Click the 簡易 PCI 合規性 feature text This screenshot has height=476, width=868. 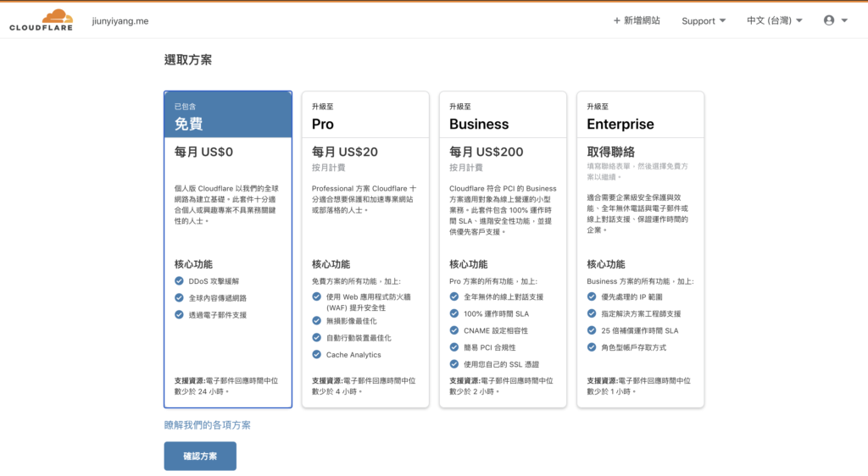[489, 347]
